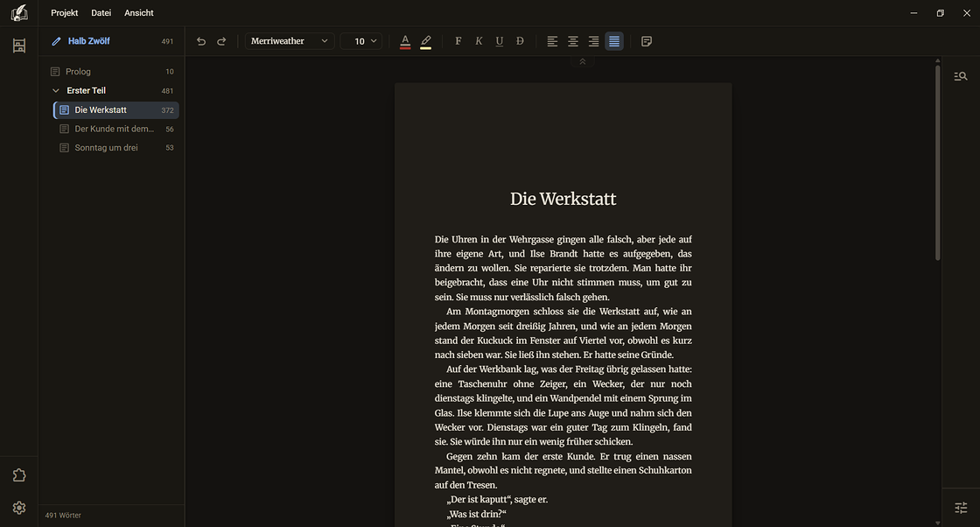Click the project word count 491 in header
980x527 pixels.
(167, 41)
